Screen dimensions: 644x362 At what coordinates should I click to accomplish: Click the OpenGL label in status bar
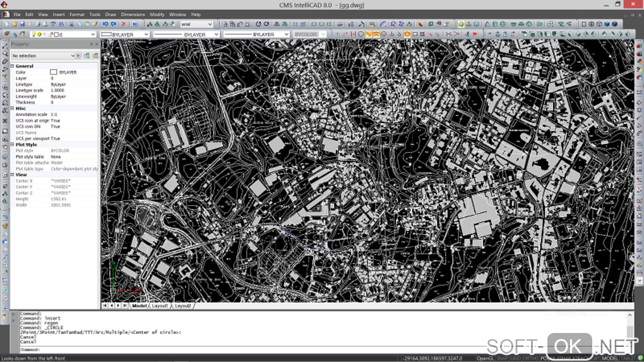click(x=485, y=358)
